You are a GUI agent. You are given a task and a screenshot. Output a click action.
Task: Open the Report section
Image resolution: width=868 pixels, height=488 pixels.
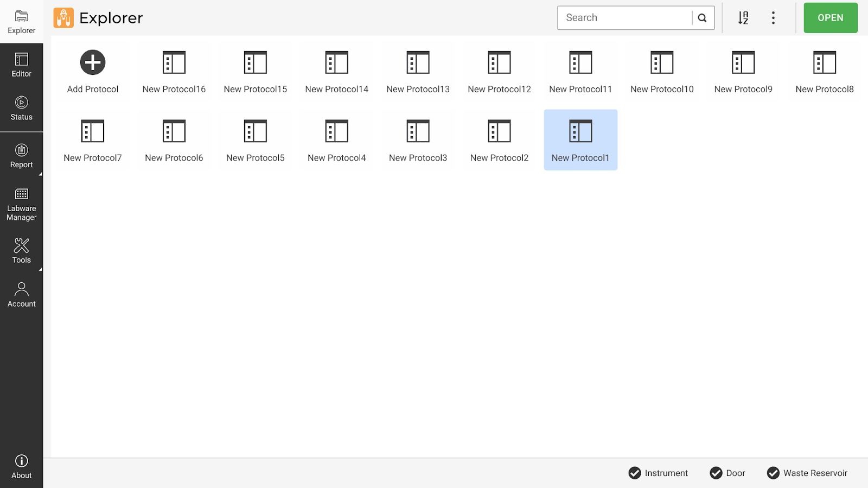pos(22,156)
